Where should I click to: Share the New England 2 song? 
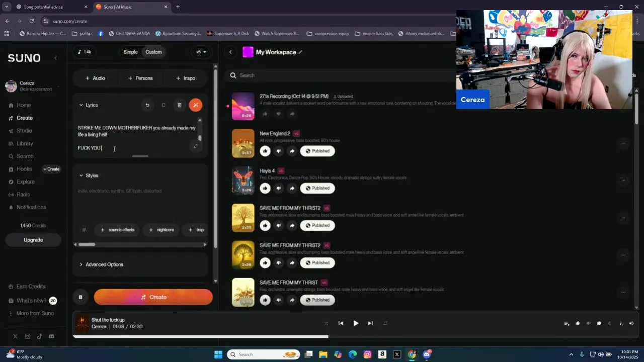[x=292, y=151]
